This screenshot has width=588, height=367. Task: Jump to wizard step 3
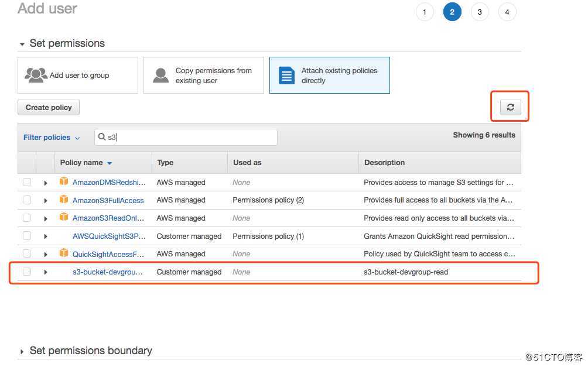click(479, 12)
